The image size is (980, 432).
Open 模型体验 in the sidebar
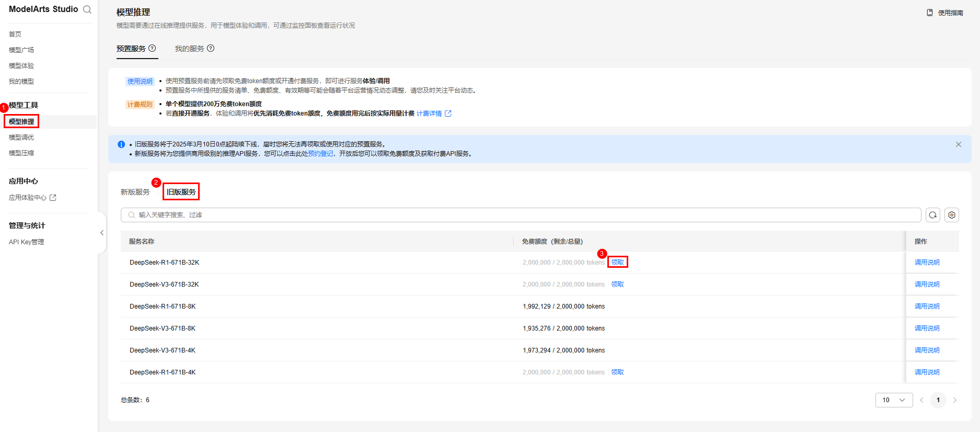click(21, 65)
